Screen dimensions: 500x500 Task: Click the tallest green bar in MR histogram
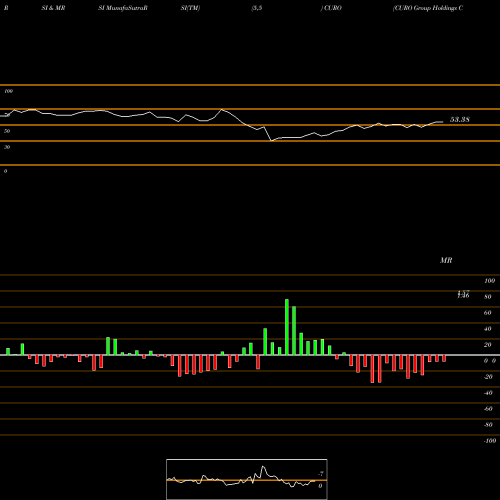pos(287,327)
